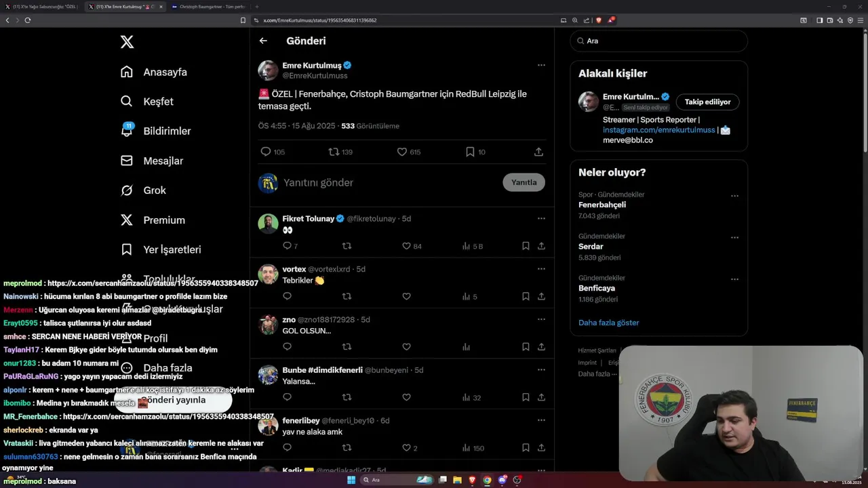Repost Bunbe #dimdikfenerli's reply
This screenshot has height=488, width=868.
tap(347, 397)
